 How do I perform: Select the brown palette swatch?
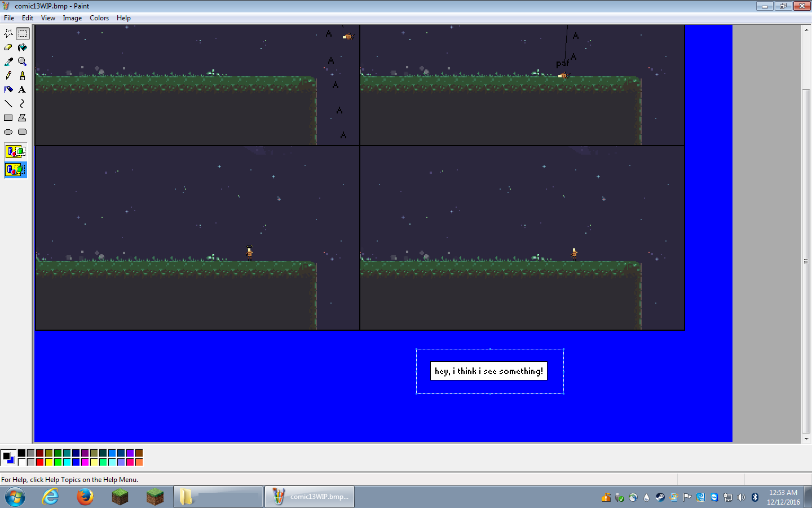(139, 453)
